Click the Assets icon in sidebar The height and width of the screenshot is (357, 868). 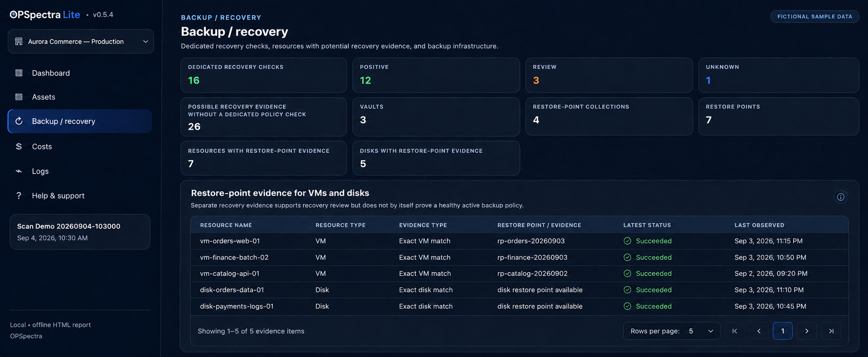point(19,97)
